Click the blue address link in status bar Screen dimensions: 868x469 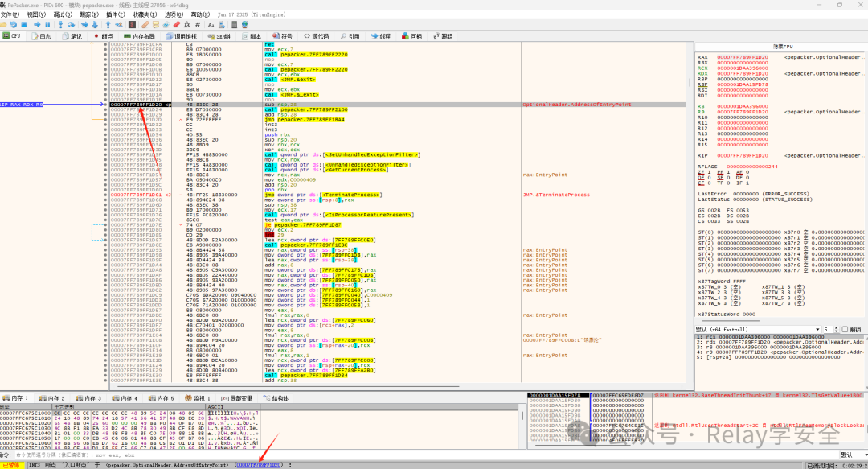point(259,464)
